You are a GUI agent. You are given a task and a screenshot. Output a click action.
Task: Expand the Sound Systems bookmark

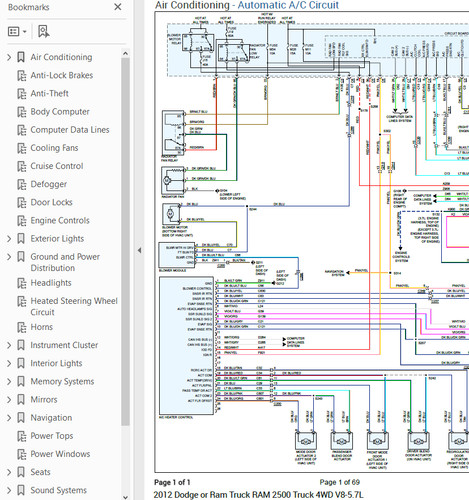pyautogui.click(x=9, y=490)
